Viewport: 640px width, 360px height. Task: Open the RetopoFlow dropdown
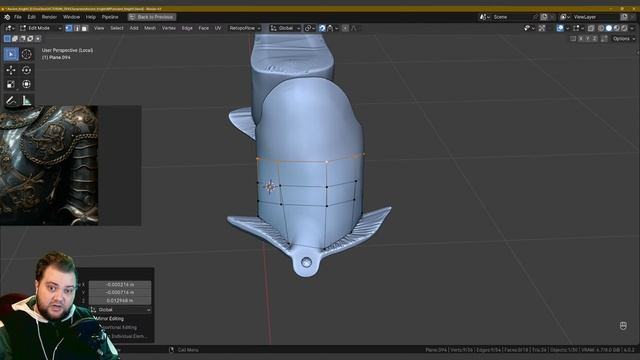click(x=244, y=28)
